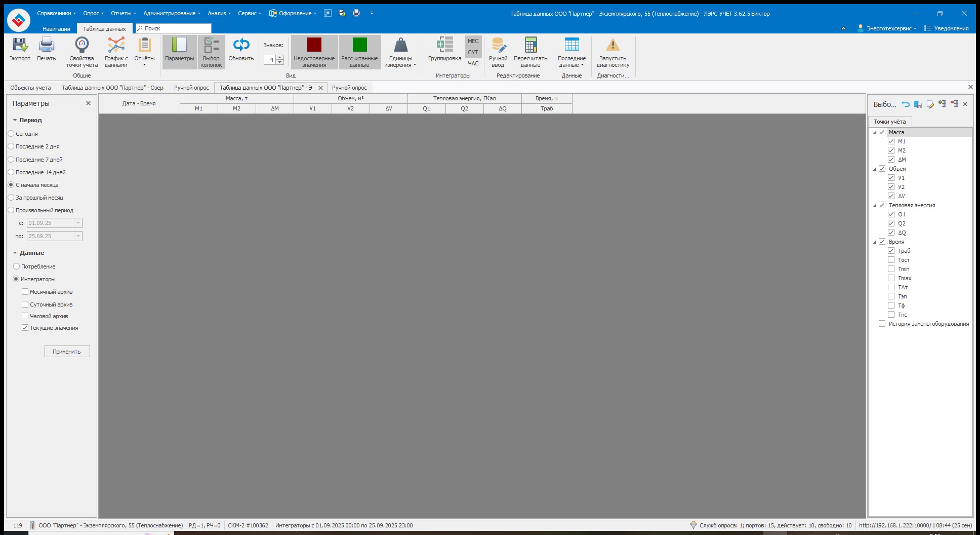Click the Manual input (Ручной ввод) icon

(x=498, y=46)
